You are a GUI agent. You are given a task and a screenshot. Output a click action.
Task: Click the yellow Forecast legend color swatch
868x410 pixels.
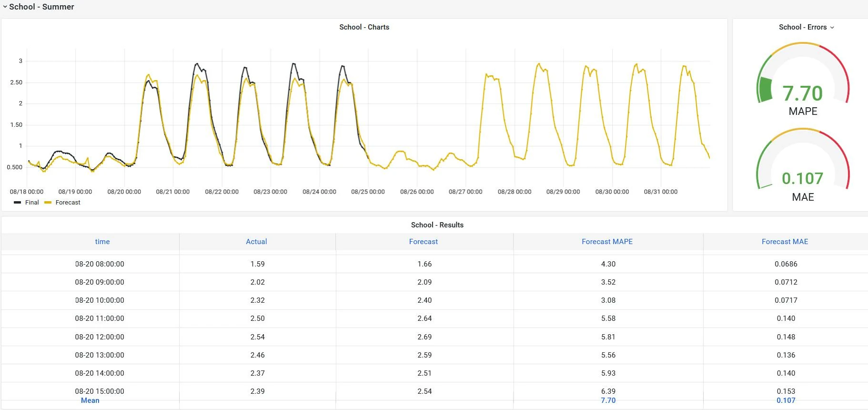48,203
